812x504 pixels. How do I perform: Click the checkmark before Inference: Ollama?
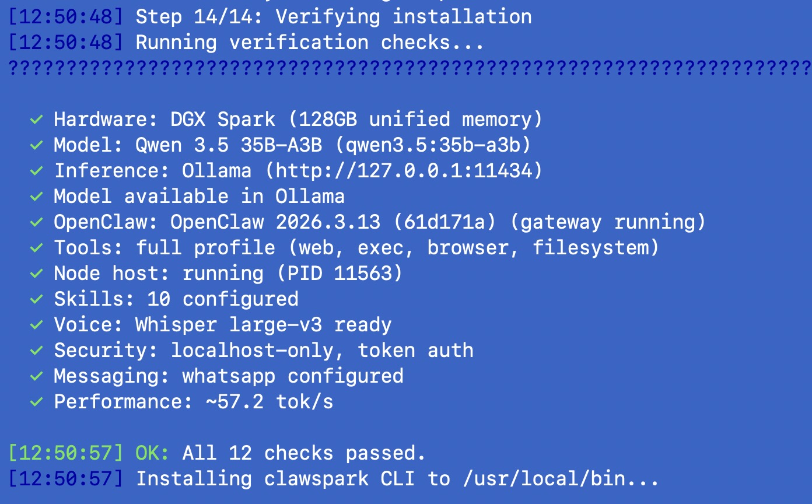36,171
